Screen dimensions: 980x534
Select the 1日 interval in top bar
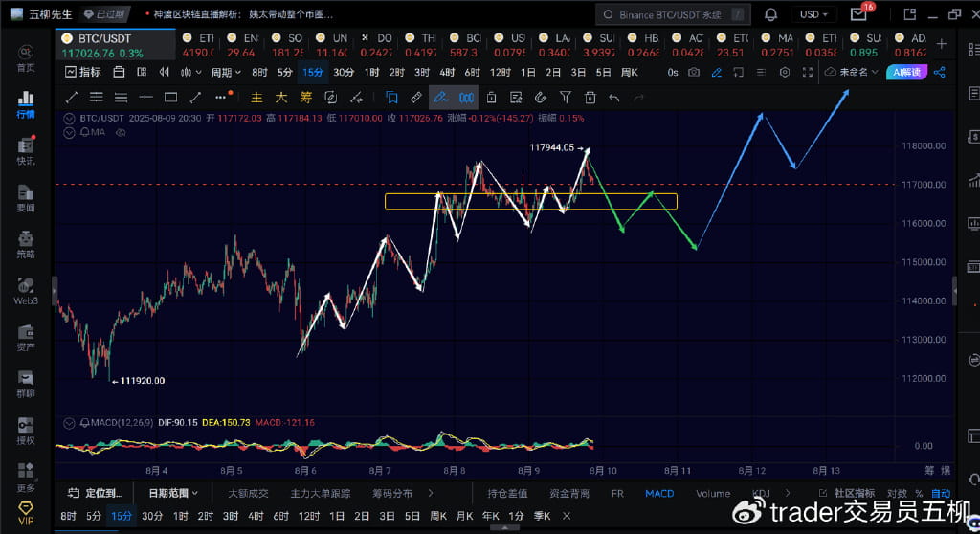pyautogui.click(x=528, y=72)
